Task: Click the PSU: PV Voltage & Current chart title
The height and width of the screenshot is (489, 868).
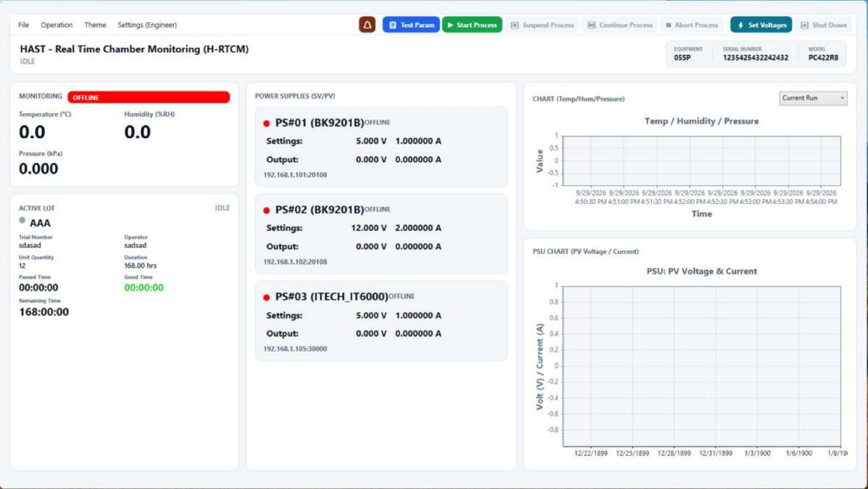Action: click(702, 271)
